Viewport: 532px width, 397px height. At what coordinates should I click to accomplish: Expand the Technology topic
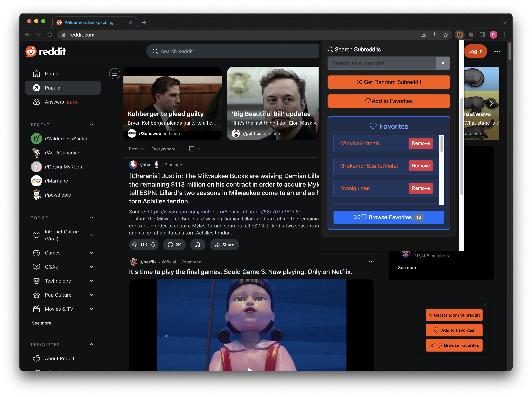pyautogui.click(x=92, y=281)
